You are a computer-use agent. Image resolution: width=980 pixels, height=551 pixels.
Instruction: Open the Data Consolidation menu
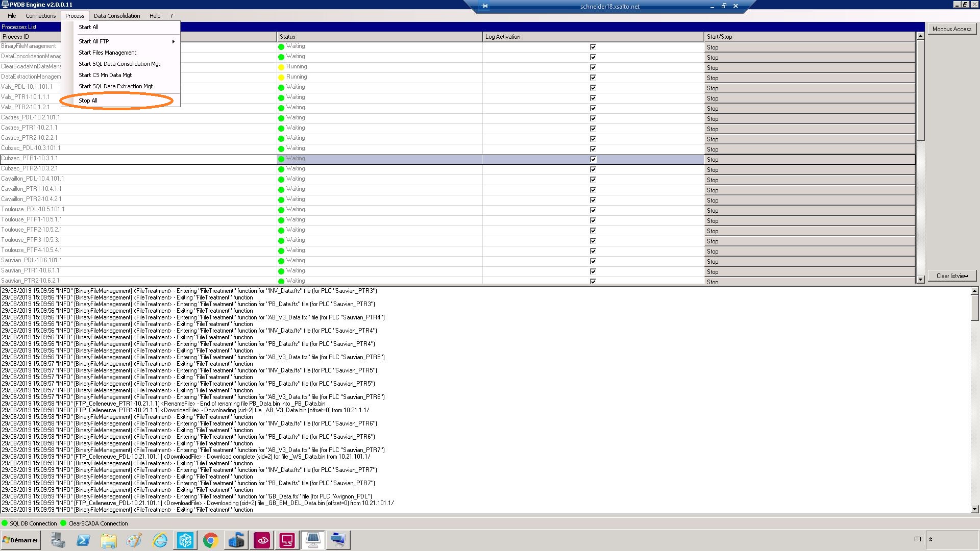(116, 16)
